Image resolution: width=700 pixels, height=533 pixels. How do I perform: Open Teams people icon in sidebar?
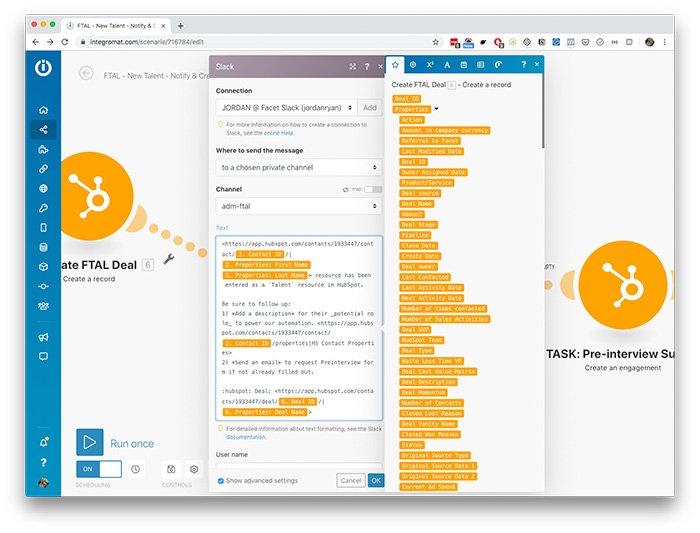point(43,306)
